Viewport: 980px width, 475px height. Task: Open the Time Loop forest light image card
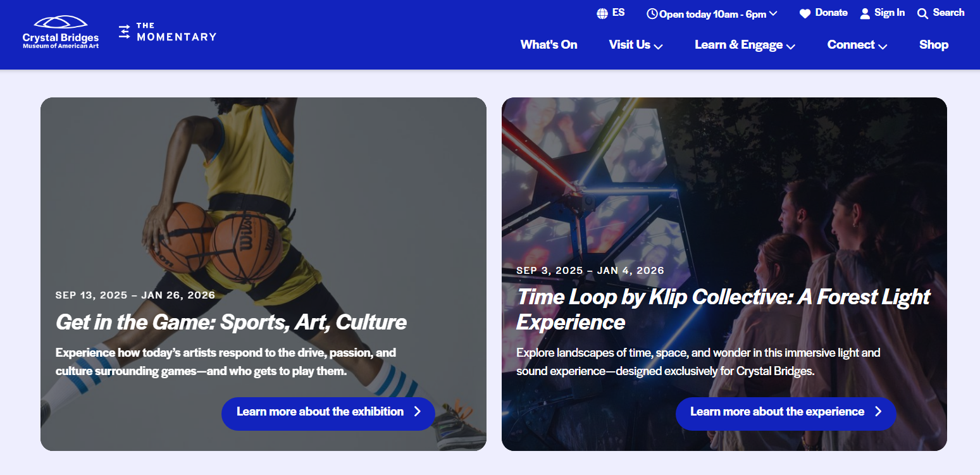(724, 274)
